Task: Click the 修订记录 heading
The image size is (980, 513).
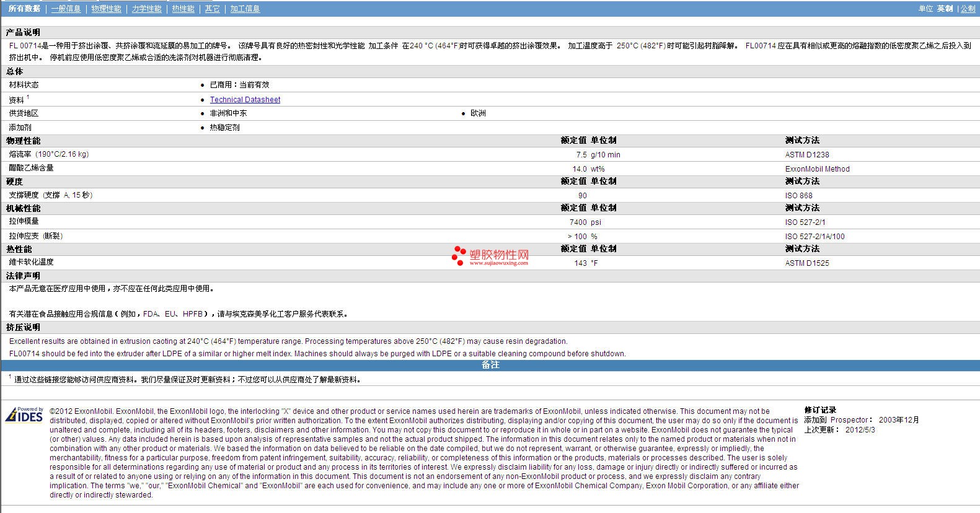Action: (820, 410)
